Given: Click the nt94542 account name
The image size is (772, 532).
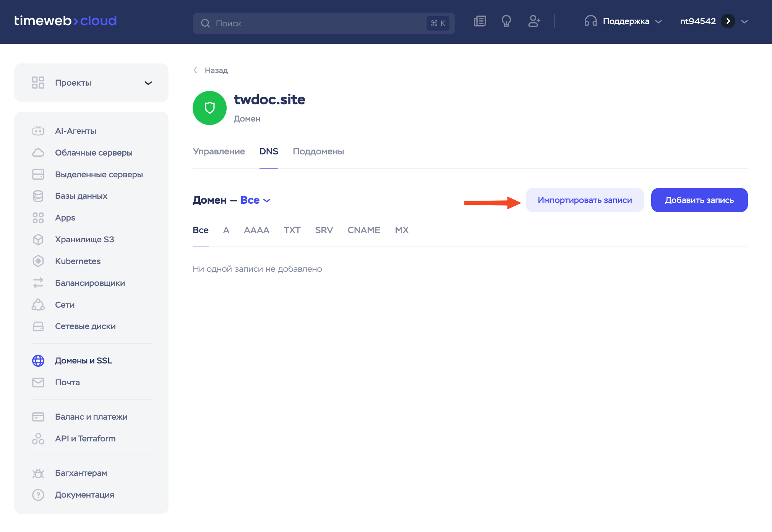Looking at the screenshot, I should (x=698, y=21).
